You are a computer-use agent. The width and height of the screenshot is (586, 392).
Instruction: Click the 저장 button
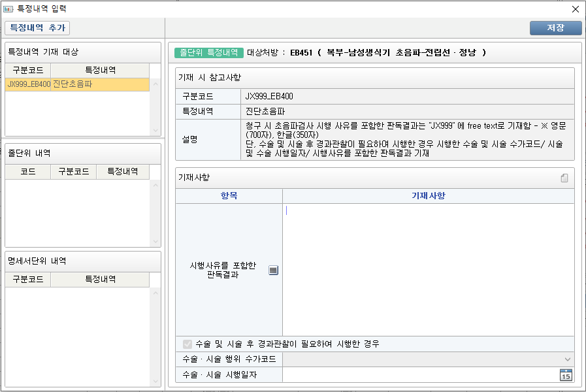click(x=555, y=28)
